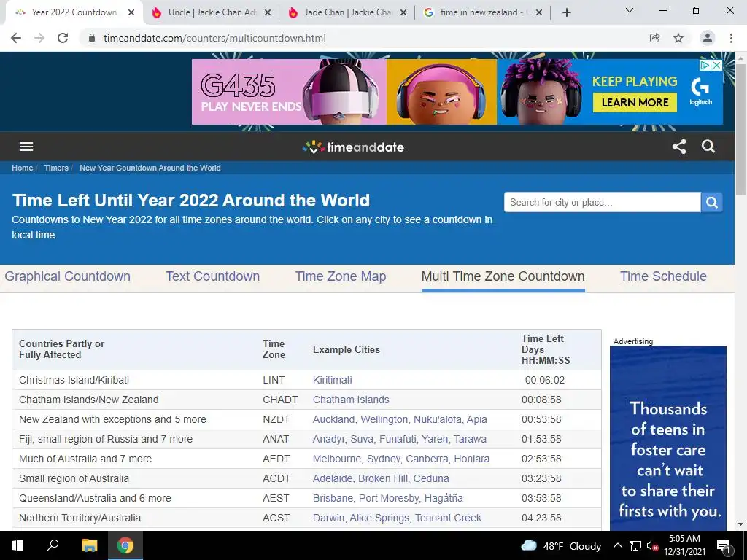Close the Jade Chan tab
747x560 pixels.
403,12
